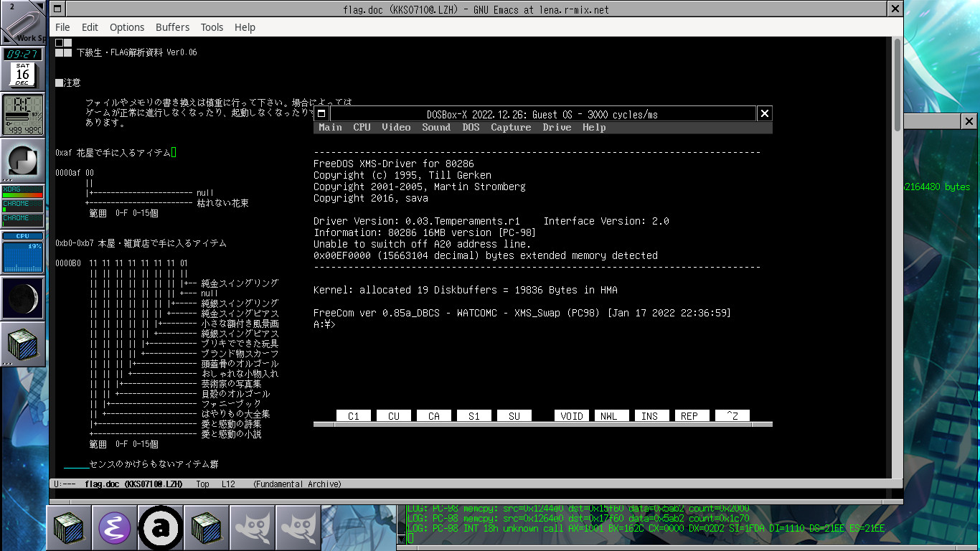Click the CU function key label in DOSBox
The image size is (980, 551).
click(394, 416)
